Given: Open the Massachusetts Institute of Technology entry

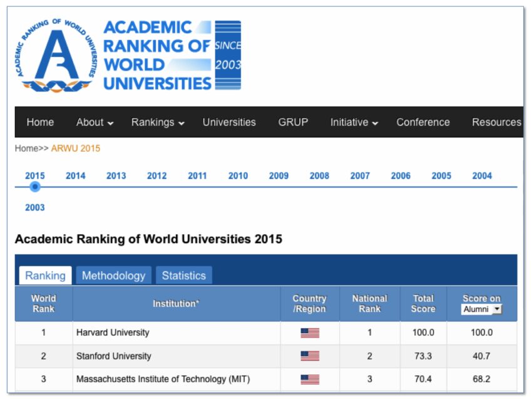Looking at the screenshot, I should (163, 380).
